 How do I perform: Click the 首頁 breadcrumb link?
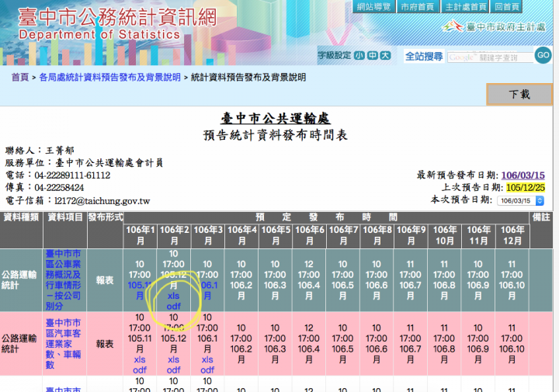tap(19, 78)
